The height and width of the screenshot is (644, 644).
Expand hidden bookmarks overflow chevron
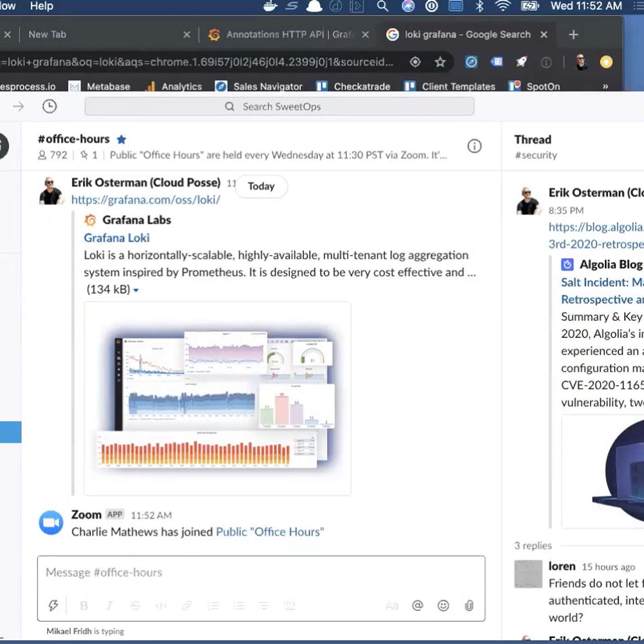point(605,86)
